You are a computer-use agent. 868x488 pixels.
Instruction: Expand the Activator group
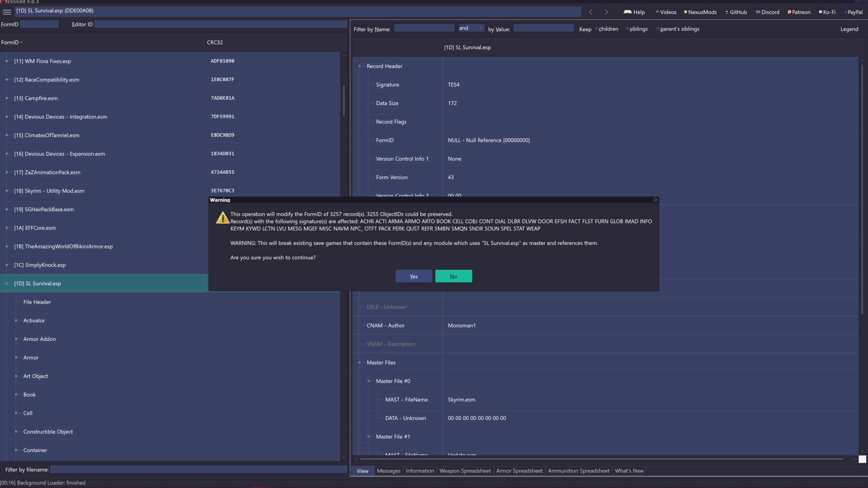click(x=16, y=320)
